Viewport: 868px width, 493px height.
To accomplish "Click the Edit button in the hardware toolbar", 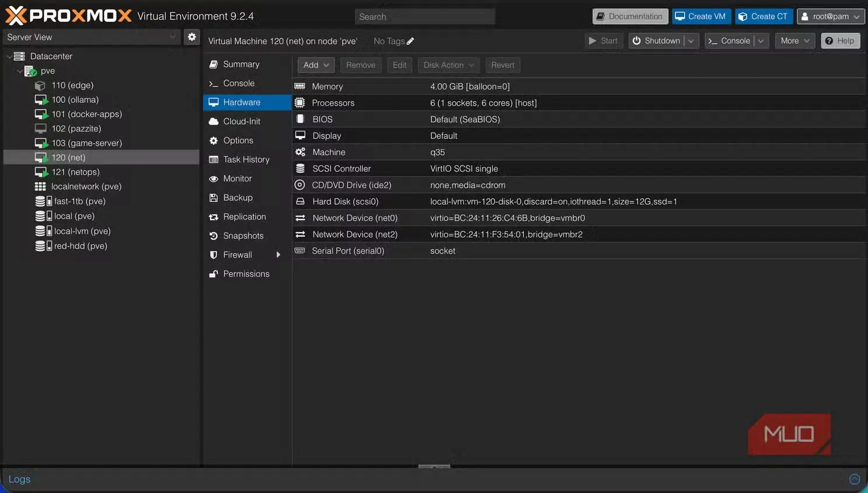I will (400, 65).
